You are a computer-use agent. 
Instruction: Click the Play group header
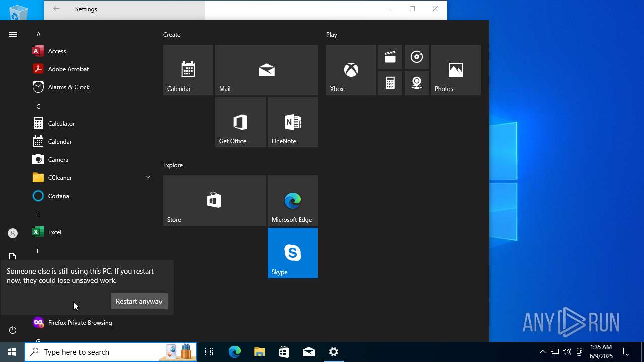(x=332, y=35)
